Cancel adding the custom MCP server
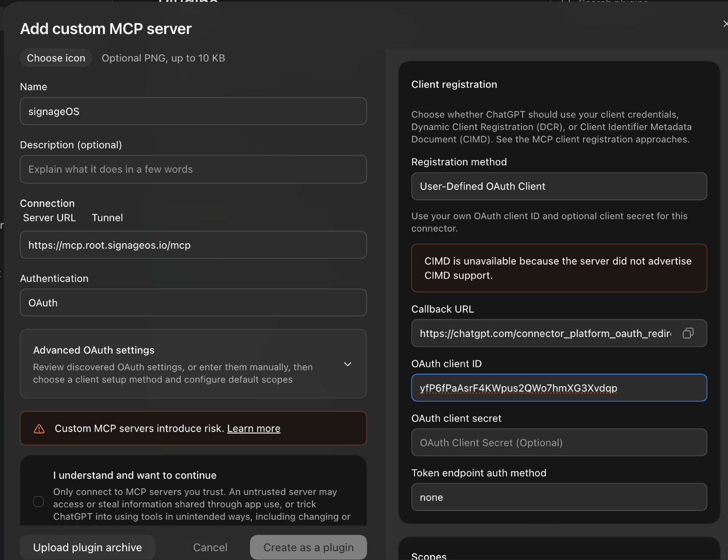Screen dimensions: 728x560 click(210, 547)
